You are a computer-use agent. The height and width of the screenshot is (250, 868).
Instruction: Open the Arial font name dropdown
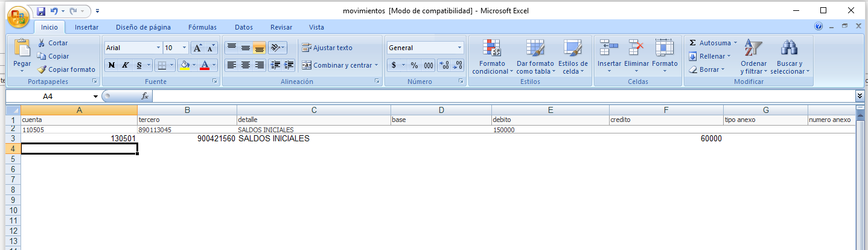click(x=158, y=48)
